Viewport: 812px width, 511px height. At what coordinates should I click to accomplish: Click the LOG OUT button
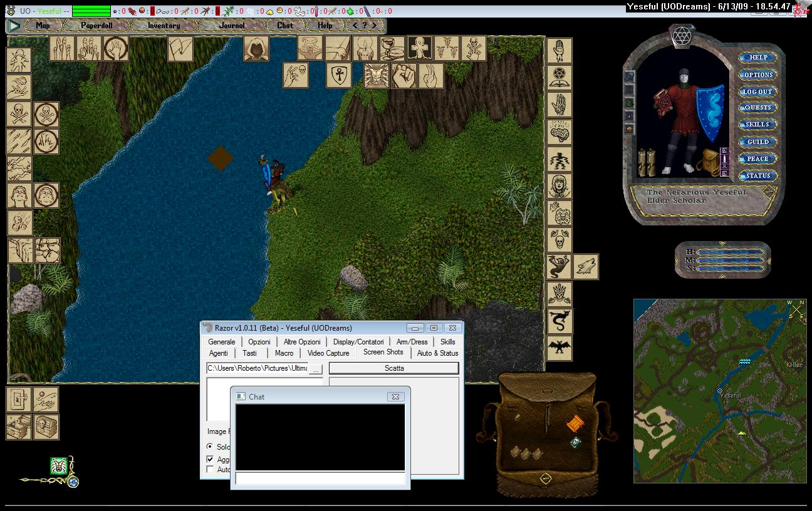pos(757,91)
